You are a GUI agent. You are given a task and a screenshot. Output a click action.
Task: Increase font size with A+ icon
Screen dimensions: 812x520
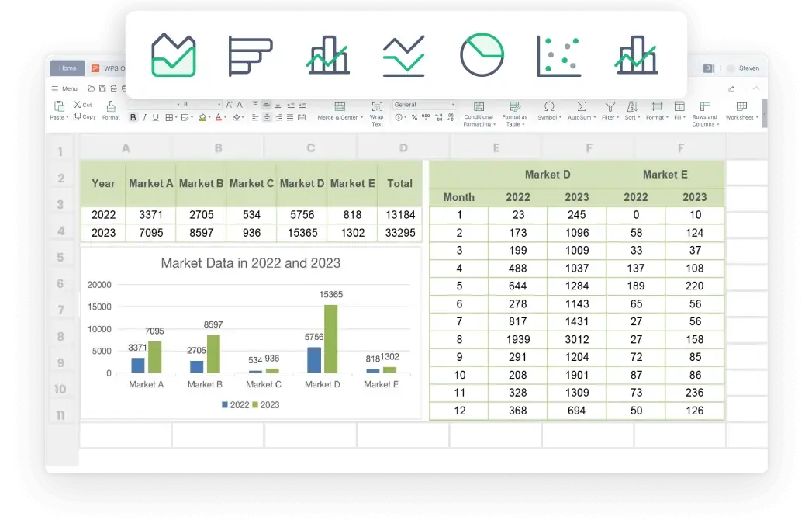(229, 105)
